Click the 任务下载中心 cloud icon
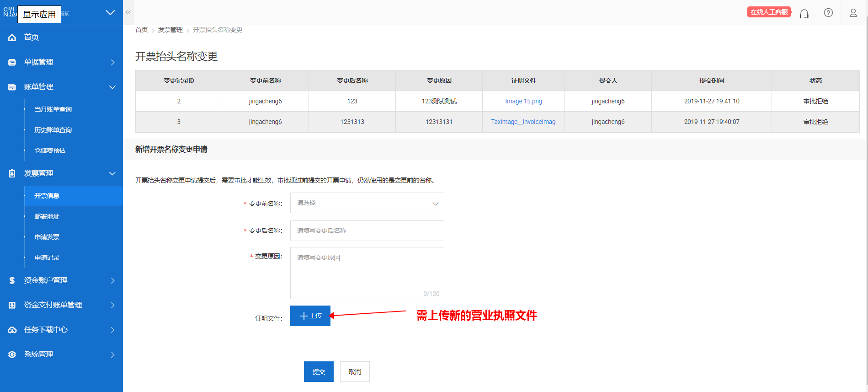 tap(12, 330)
